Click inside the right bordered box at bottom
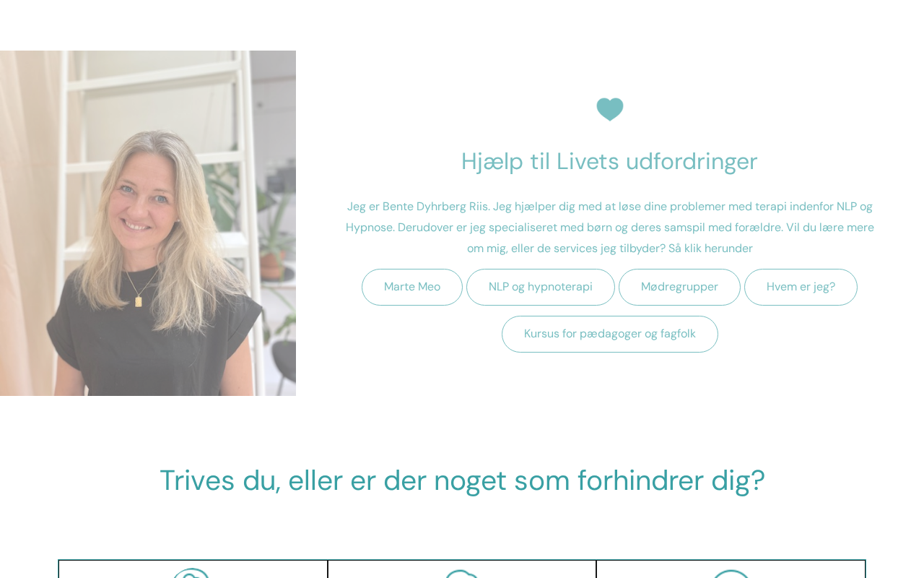The height and width of the screenshot is (578, 924). pyautogui.click(x=731, y=569)
